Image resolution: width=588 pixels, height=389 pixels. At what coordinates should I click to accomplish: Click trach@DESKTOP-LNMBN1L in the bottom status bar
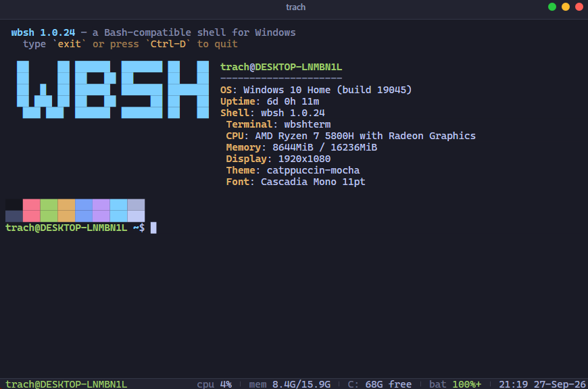[66, 384]
